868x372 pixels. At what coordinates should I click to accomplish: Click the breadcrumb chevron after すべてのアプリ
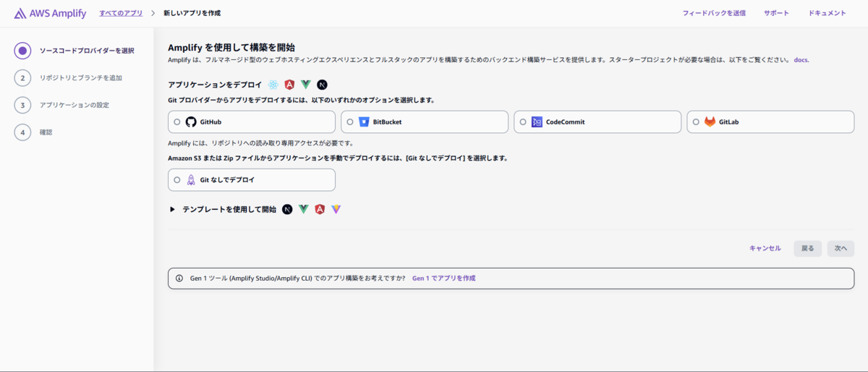[153, 13]
